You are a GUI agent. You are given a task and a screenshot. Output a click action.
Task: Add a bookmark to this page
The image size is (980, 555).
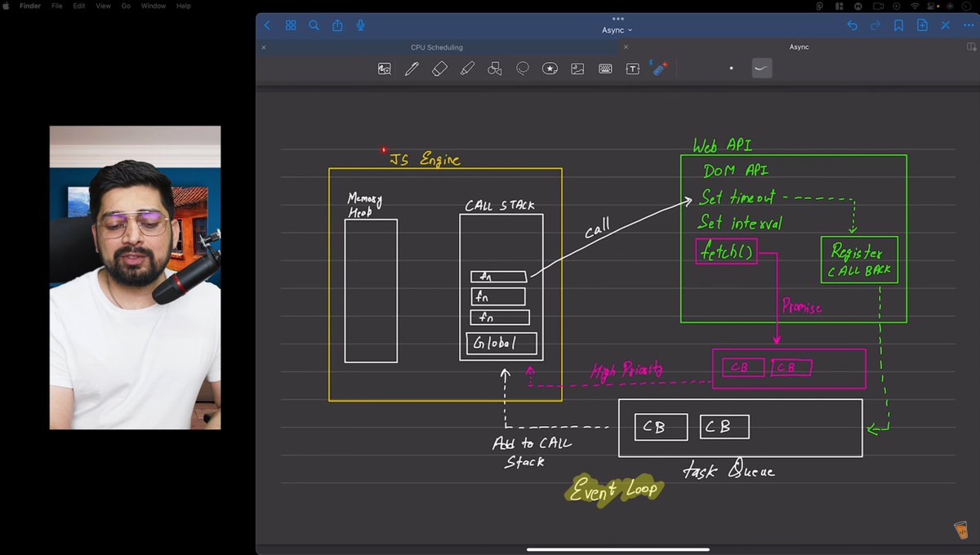coord(898,25)
